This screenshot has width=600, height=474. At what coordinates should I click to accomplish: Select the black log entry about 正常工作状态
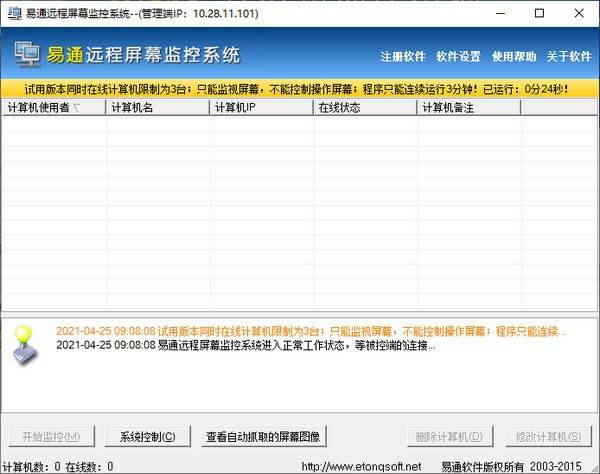246,345
